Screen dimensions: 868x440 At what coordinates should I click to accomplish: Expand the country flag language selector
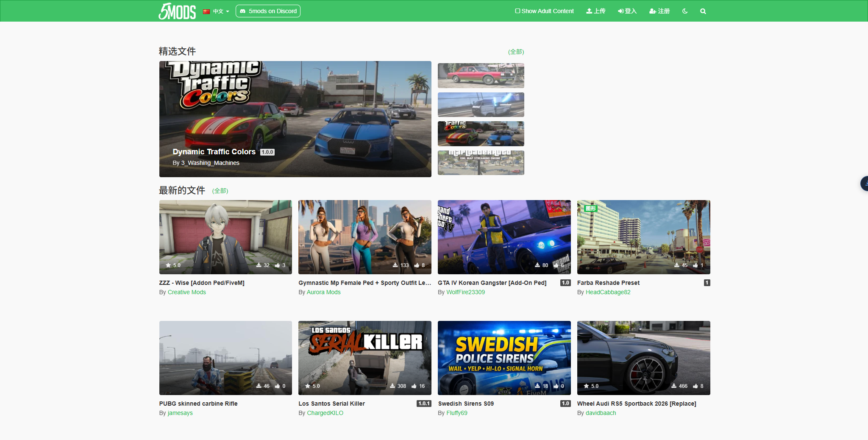(x=206, y=11)
